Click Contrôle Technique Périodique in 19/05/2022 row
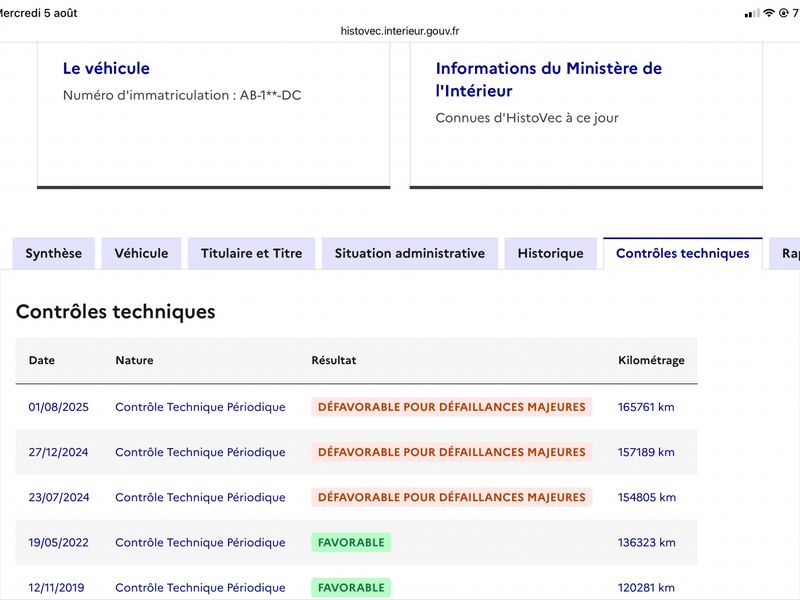The width and height of the screenshot is (800, 600). (200, 542)
